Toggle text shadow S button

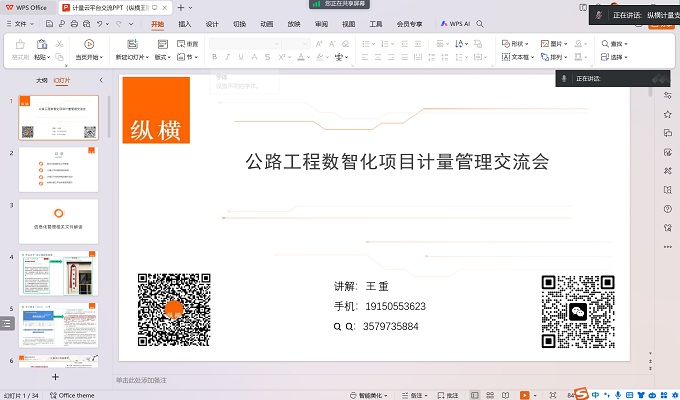268,57
